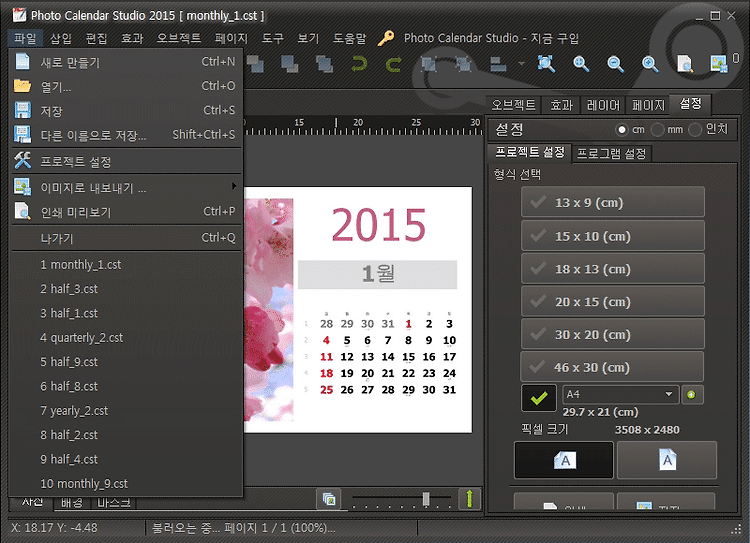Screen dimensions: 750x543
Task: Select portrait page orientation button
Action: 667,460
